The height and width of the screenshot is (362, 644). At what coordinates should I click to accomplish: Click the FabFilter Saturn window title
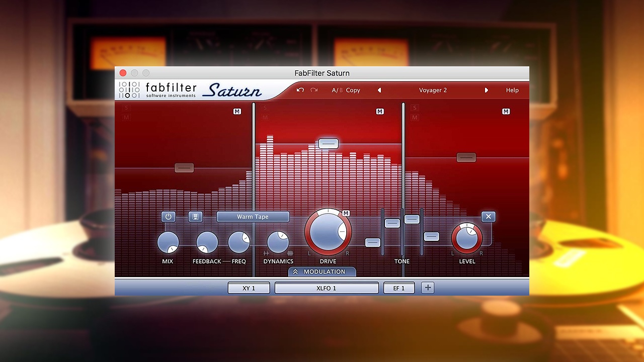[x=322, y=73]
